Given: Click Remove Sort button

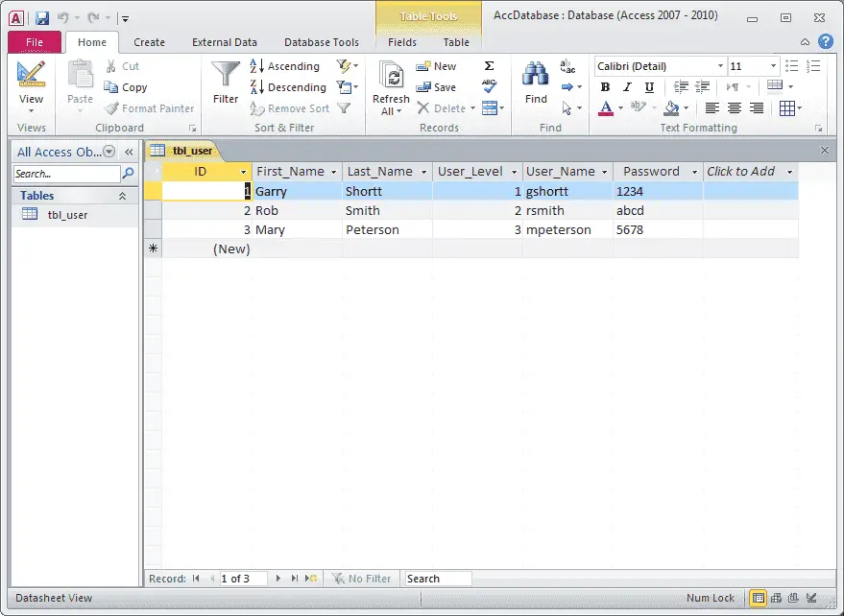Looking at the screenshot, I should 290,108.
